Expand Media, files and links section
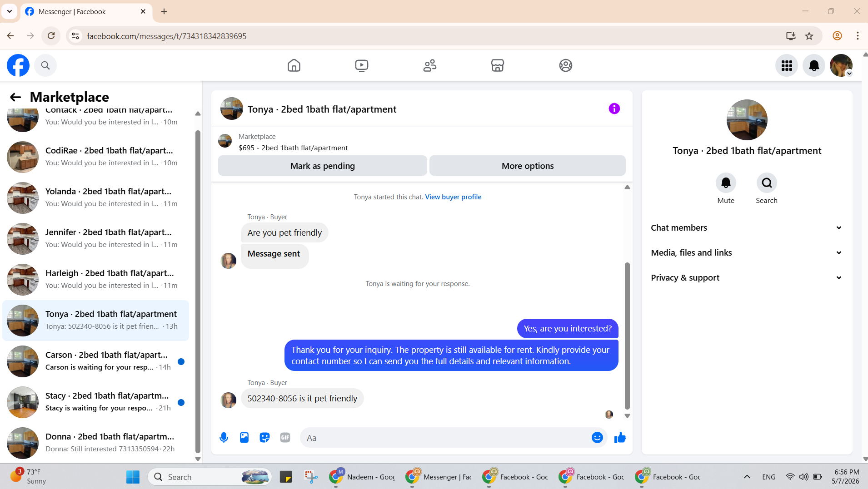The image size is (868, 489). pyautogui.click(x=747, y=253)
